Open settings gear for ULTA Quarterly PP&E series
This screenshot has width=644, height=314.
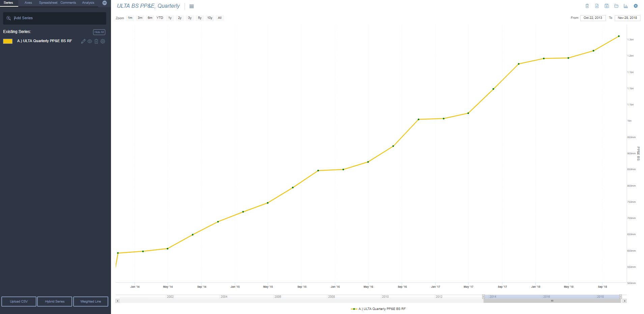coord(103,41)
